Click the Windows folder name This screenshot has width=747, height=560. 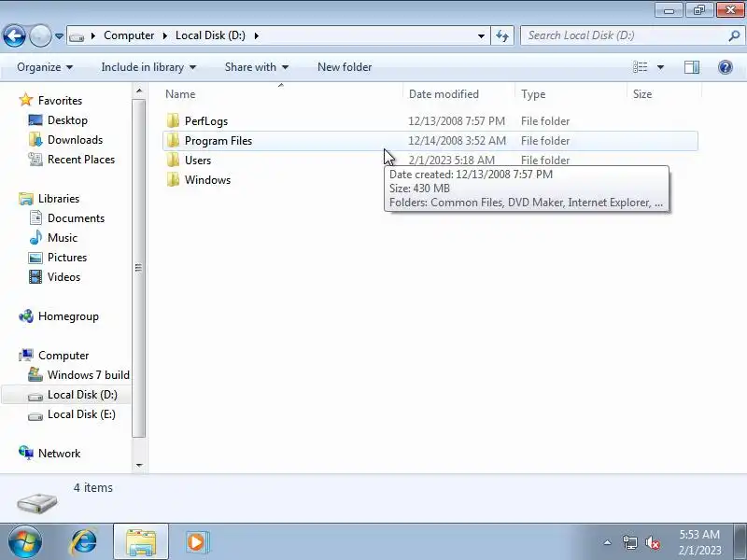coord(207,179)
